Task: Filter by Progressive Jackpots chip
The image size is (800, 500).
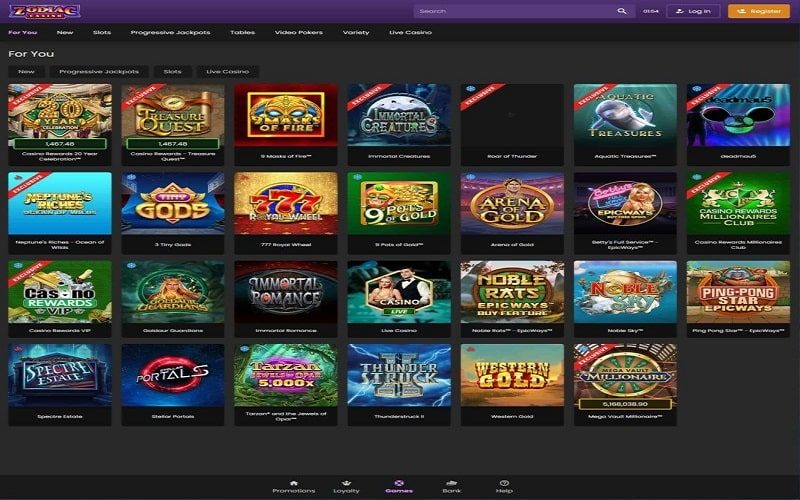Action: 99,71
